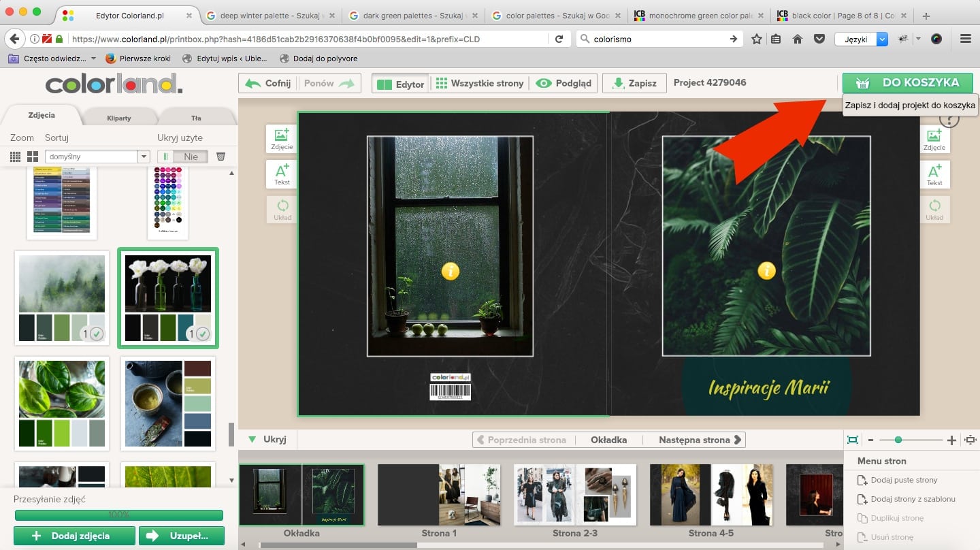Open the domyślny sort dropdown

tap(97, 157)
